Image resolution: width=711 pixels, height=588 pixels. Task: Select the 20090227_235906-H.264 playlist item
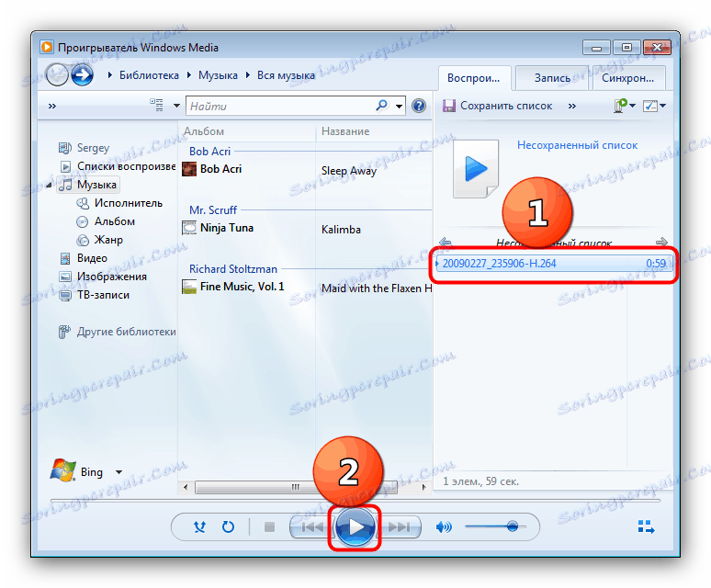point(553,264)
